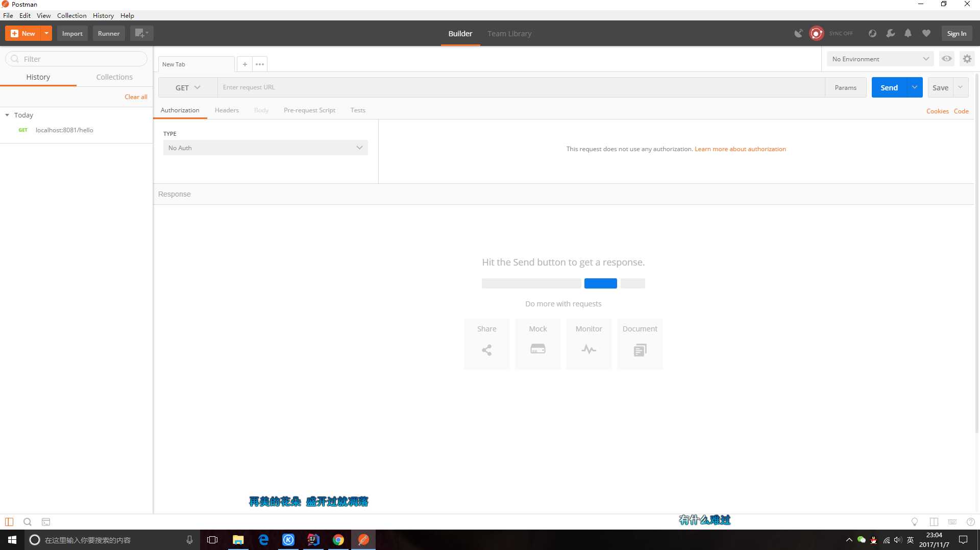
Task: Click the Params button
Action: 846,87
